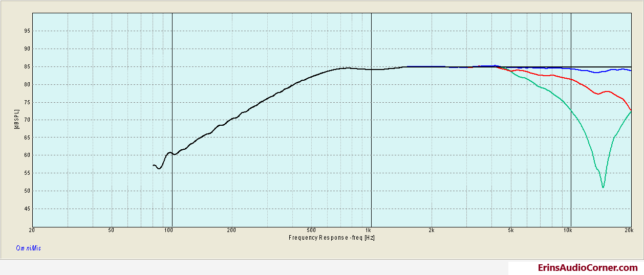Click the vertical 100 Hz marker line
Screen dimensions: 644x275
[x=172, y=120]
